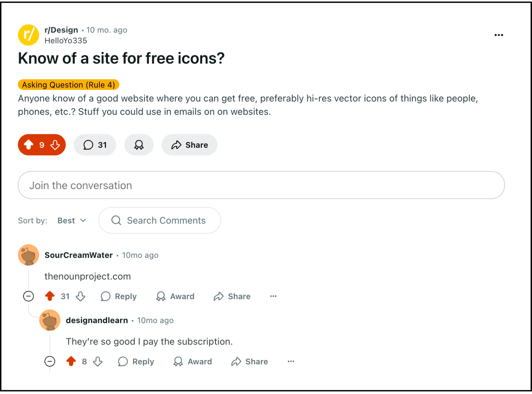Collapse SourCreamWater's comment thread

28,296
